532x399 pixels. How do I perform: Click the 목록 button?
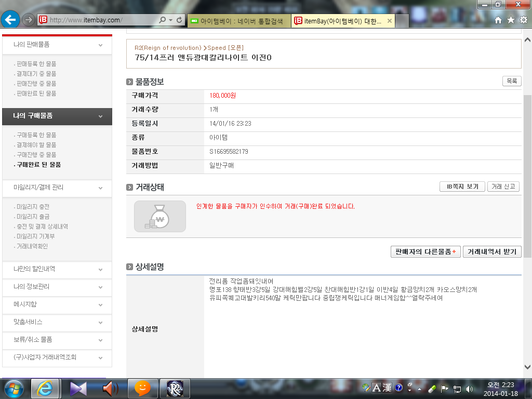tap(511, 82)
